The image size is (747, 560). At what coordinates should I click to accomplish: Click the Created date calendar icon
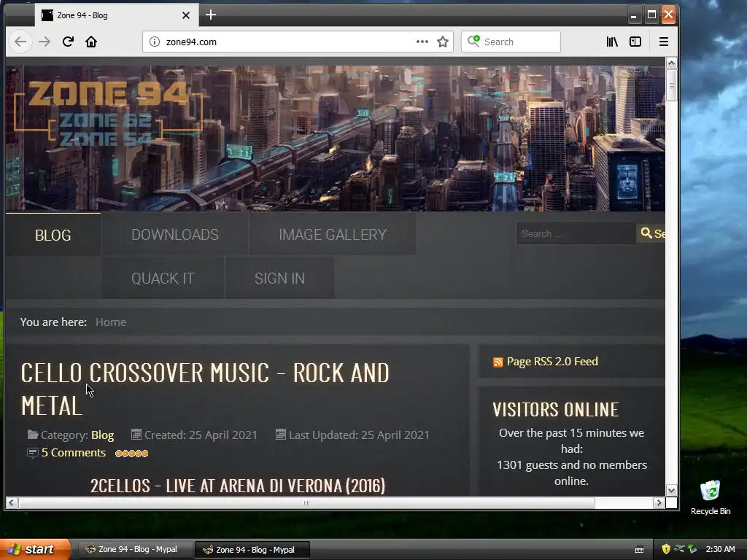click(x=136, y=435)
